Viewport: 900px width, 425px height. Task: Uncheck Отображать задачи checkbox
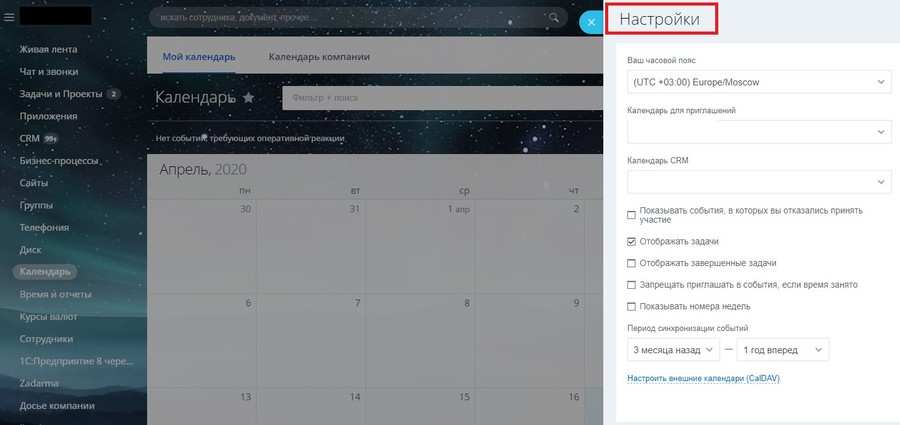coord(631,242)
